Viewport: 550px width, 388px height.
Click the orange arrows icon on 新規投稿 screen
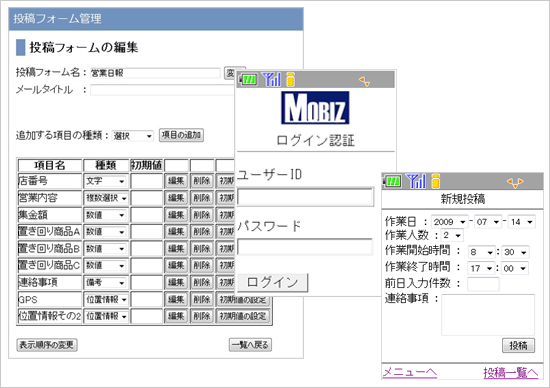[515, 182]
